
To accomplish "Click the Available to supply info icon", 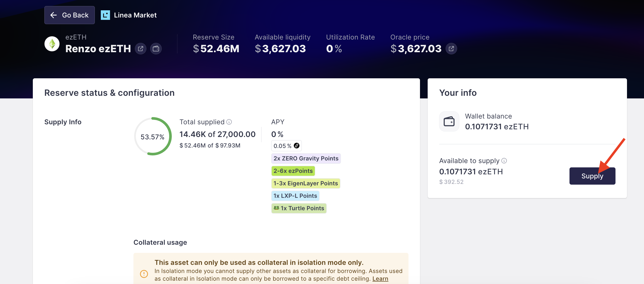I will [504, 161].
